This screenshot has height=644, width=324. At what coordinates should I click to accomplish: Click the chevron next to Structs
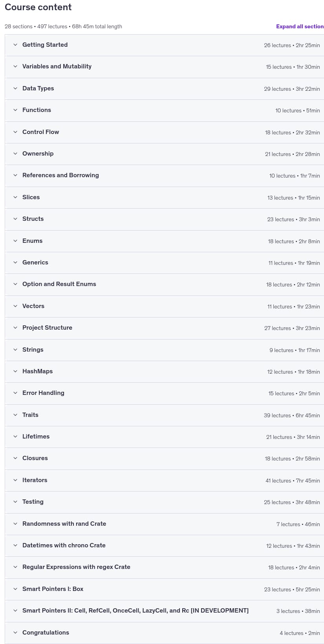(15, 219)
